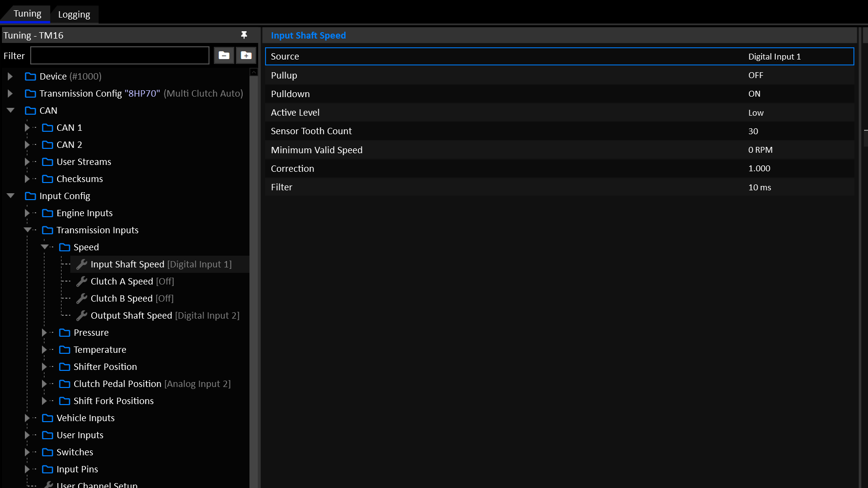Change the Active Level value Low
Image resolution: width=868 pixels, height=488 pixels.
click(756, 113)
